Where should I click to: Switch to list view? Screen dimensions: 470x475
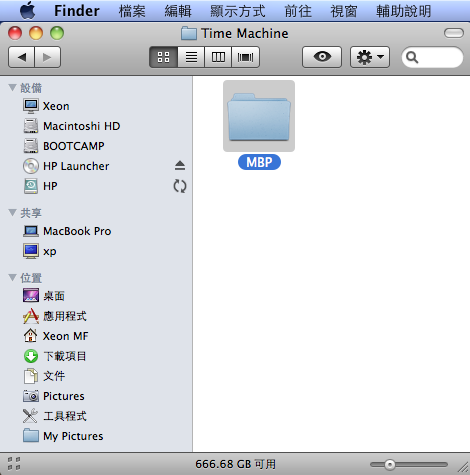pyautogui.click(x=191, y=57)
